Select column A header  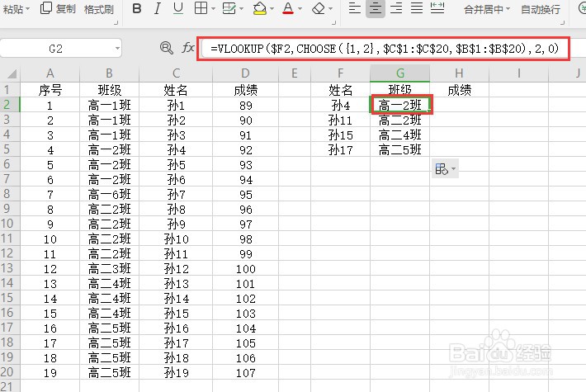(x=50, y=73)
